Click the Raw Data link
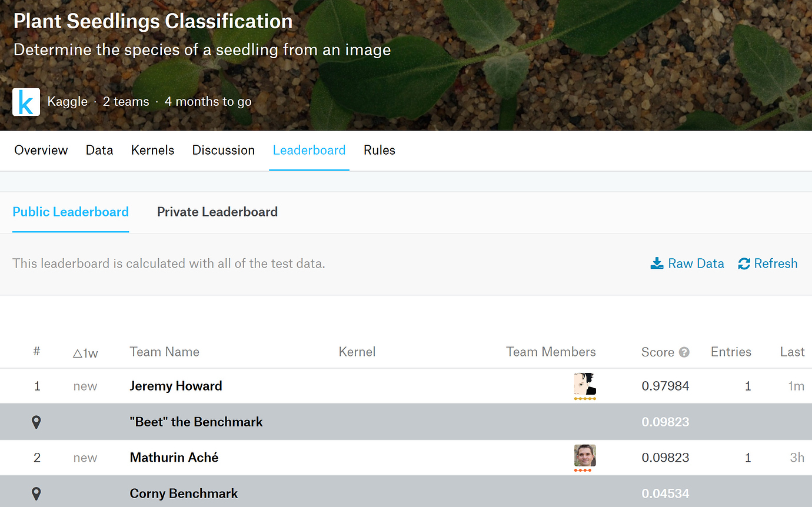 (x=696, y=263)
